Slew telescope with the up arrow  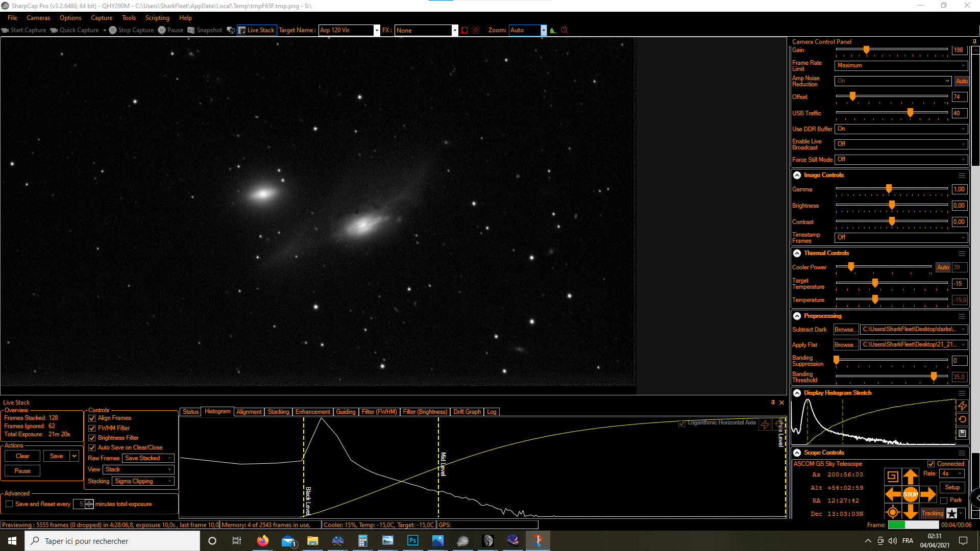910,477
